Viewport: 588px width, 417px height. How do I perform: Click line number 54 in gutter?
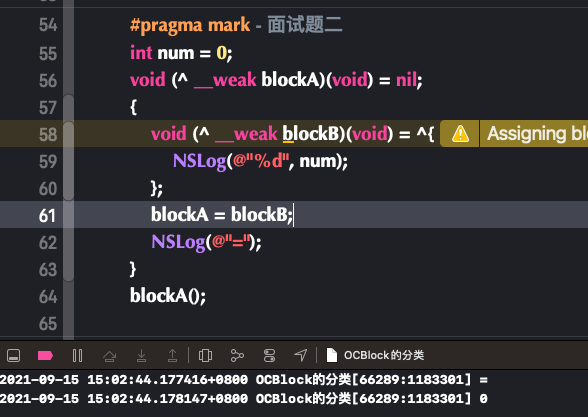click(x=48, y=25)
